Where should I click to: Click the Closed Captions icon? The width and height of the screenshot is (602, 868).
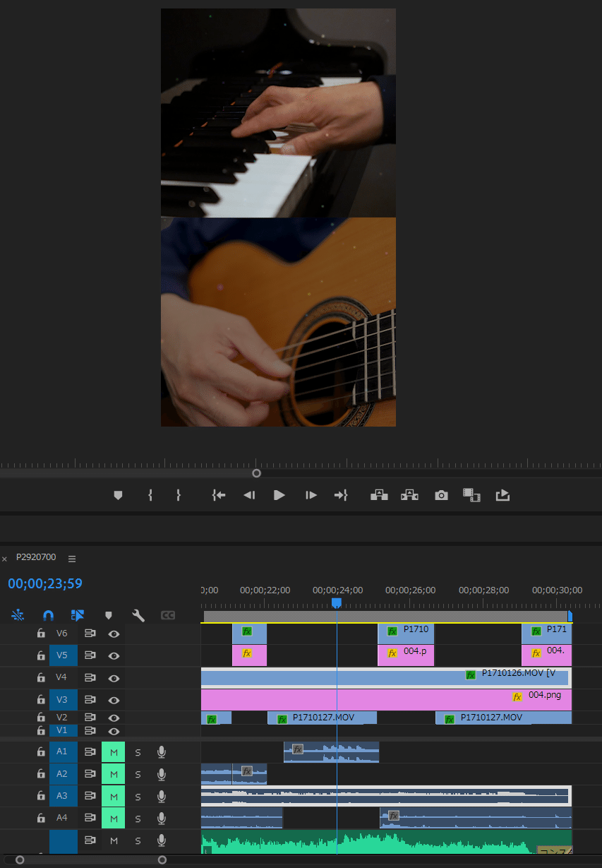click(167, 615)
